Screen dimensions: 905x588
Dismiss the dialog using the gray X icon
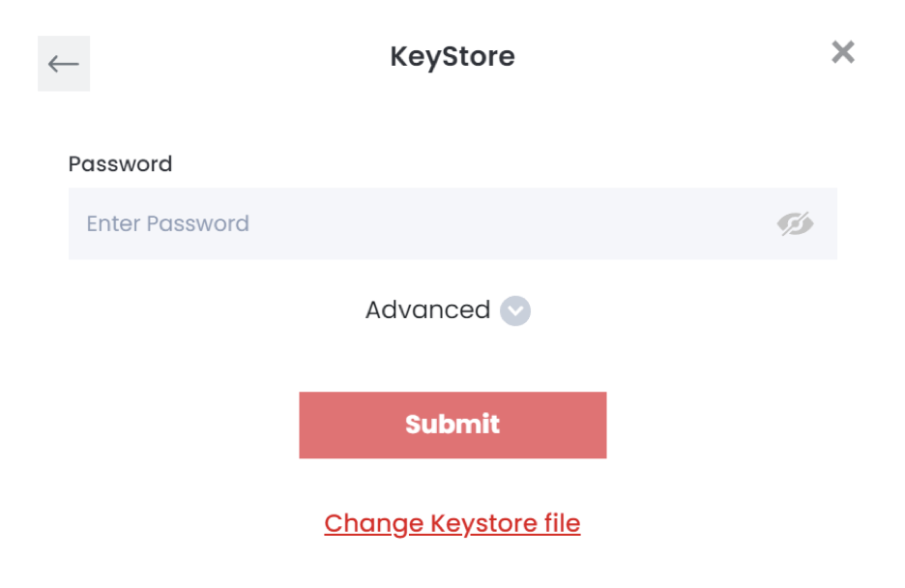843,52
